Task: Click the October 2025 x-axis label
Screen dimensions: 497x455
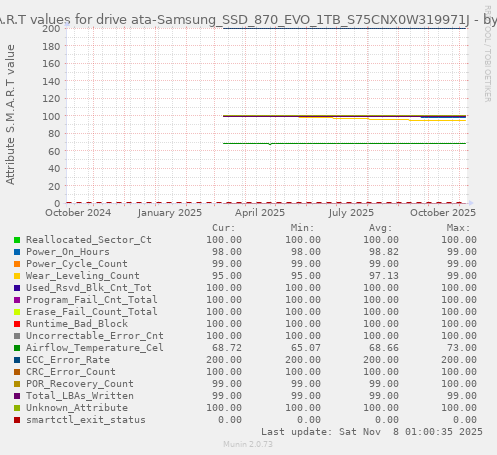Action: point(443,213)
